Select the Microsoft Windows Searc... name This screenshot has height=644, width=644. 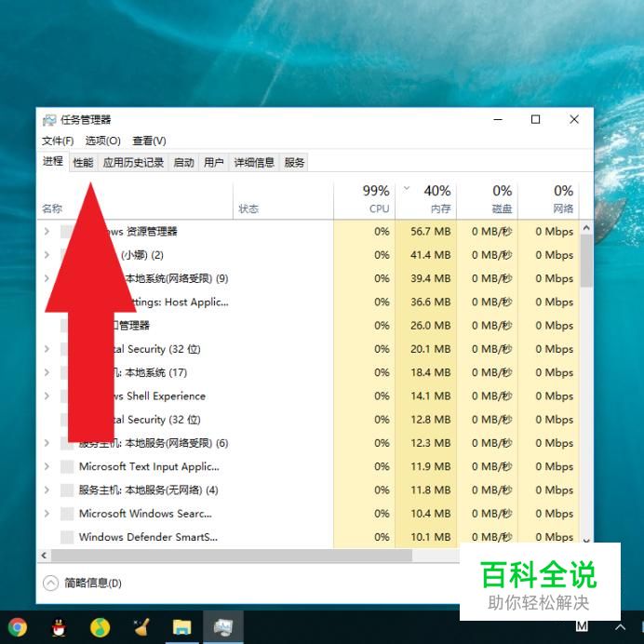[x=145, y=514]
